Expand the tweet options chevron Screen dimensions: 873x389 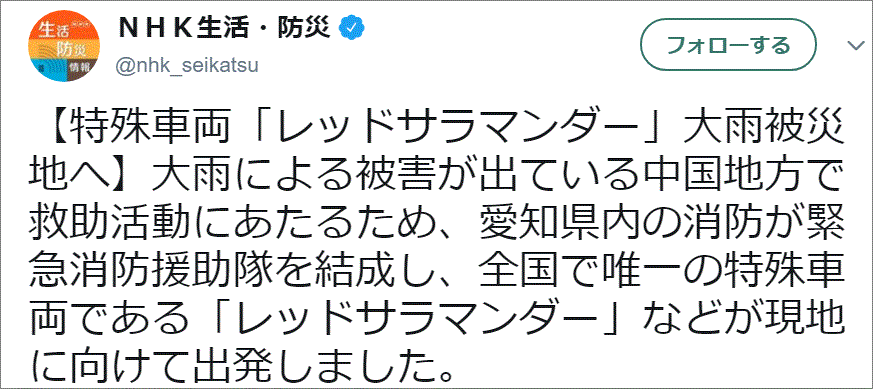point(856,46)
